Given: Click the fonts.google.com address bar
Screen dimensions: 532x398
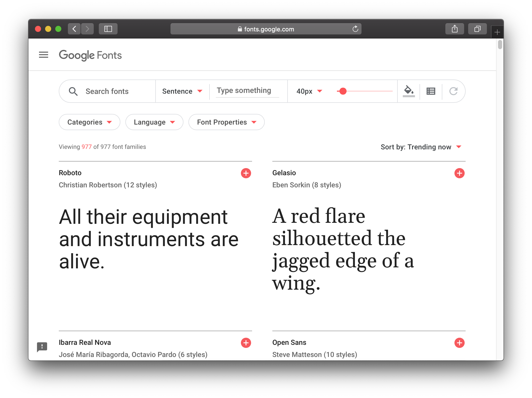Looking at the screenshot, I should tap(266, 29).
